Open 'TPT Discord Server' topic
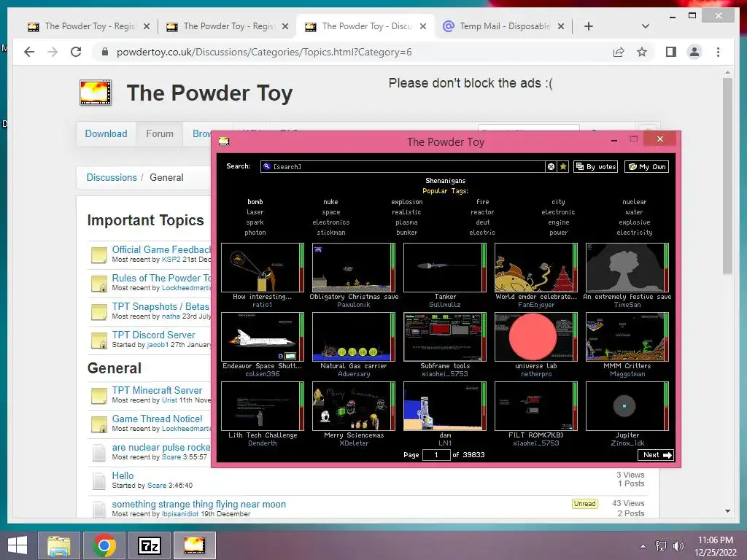The width and height of the screenshot is (747, 560). [x=153, y=335]
